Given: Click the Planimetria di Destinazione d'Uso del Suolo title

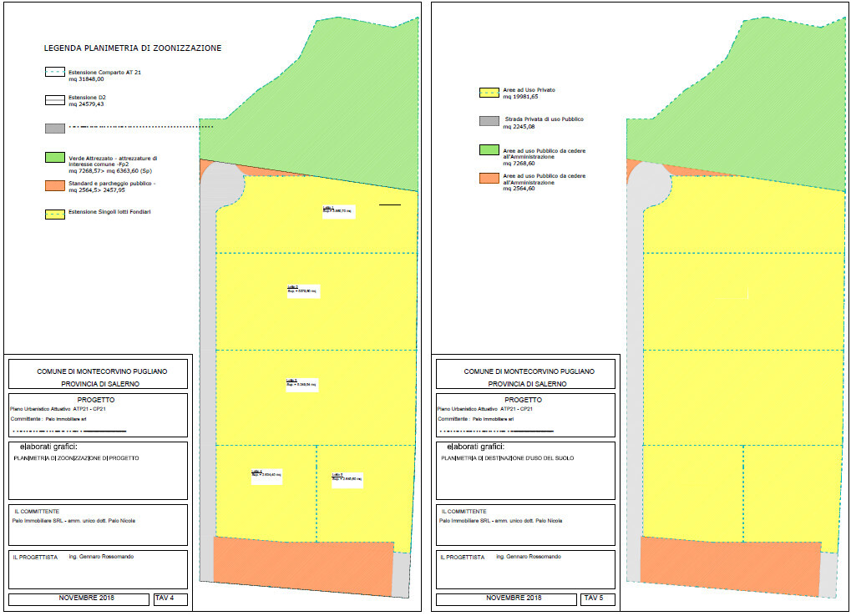Looking at the screenshot, I should pyautogui.click(x=506, y=458).
